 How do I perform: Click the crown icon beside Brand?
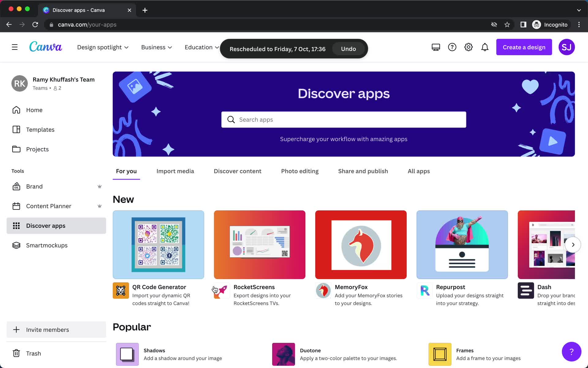coord(100,186)
